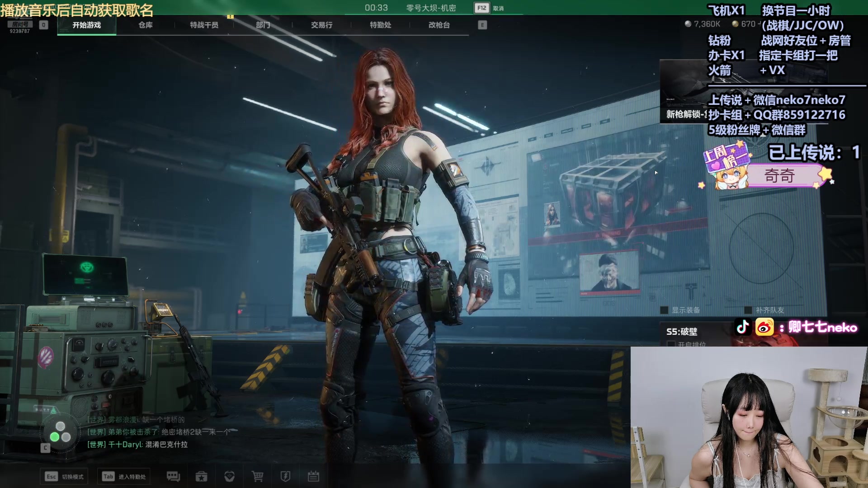
Task: Toggle the 开启排位 checkbox
Action: (x=671, y=344)
